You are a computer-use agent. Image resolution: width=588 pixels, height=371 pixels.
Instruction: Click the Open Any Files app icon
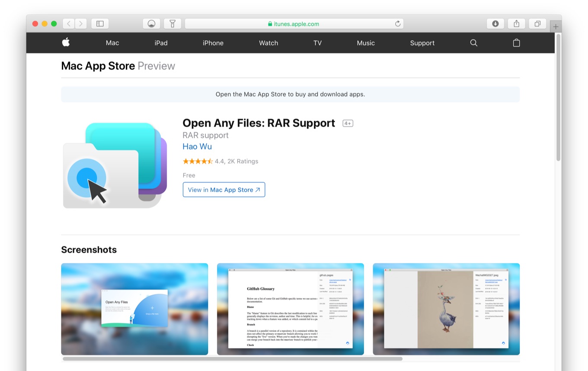point(115,165)
